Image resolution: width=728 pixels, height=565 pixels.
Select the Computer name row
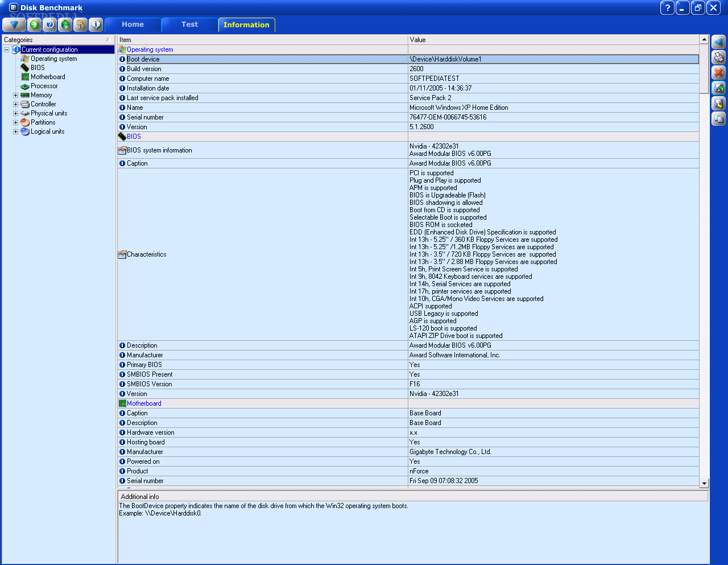click(x=408, y=79)
